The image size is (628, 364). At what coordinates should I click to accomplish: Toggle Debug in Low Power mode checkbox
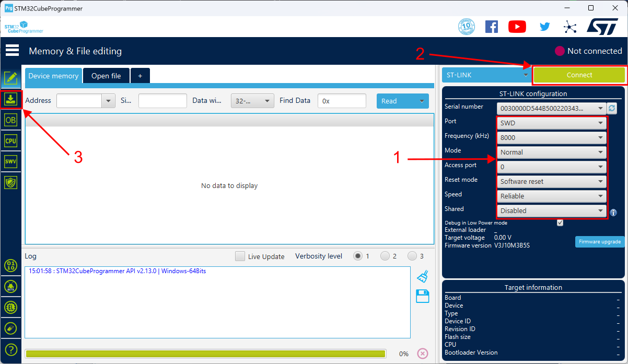560,222
